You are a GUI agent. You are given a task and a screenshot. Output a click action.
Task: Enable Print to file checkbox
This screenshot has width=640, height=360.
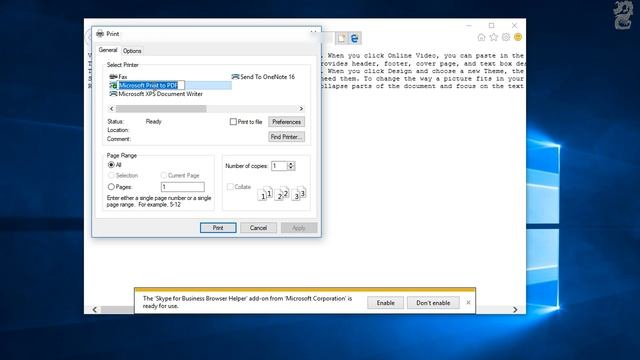point(233,122)
